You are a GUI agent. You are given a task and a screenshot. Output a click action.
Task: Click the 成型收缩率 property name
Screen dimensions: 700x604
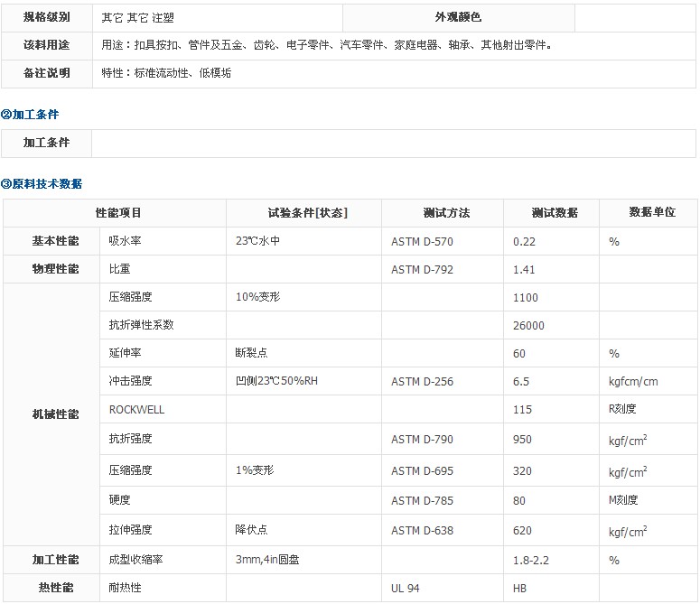pos(135,560)
